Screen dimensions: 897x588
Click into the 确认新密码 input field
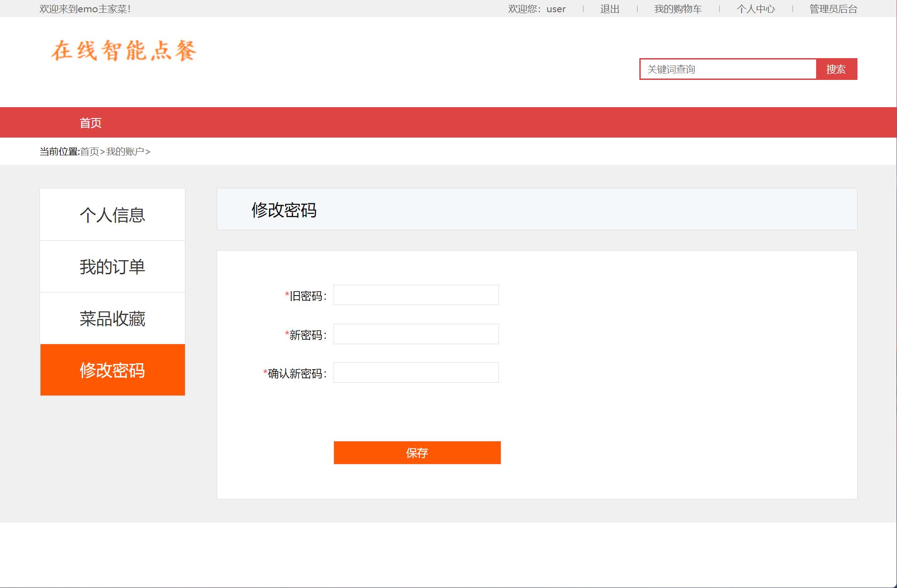[x=415, y=372]
